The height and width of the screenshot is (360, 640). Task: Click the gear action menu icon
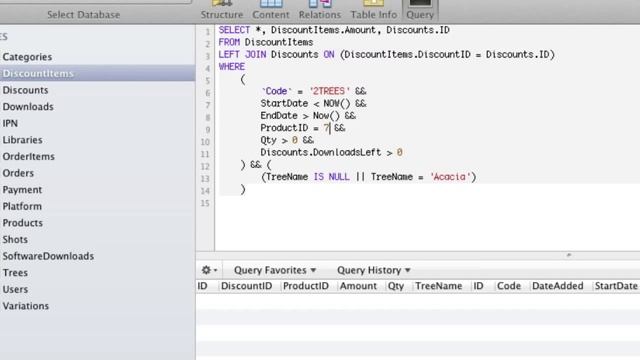pyautogui.click(x=209, y=270)
